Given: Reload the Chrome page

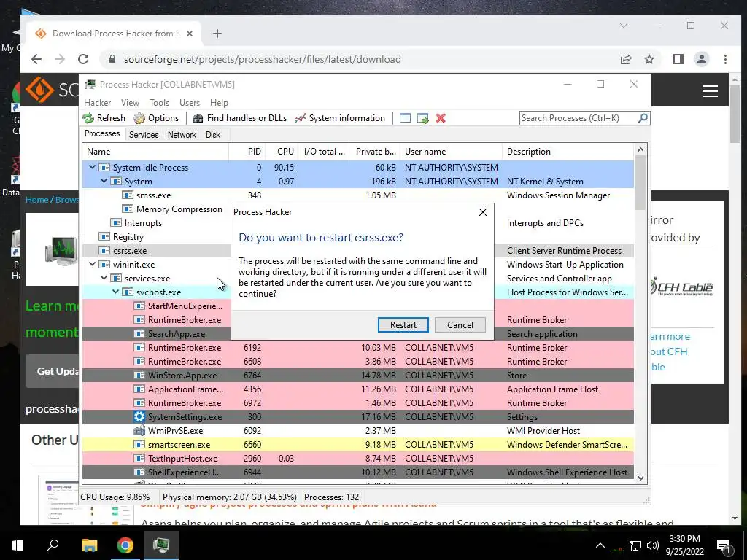Looking at the screenshot, I should tap(83, 59).
